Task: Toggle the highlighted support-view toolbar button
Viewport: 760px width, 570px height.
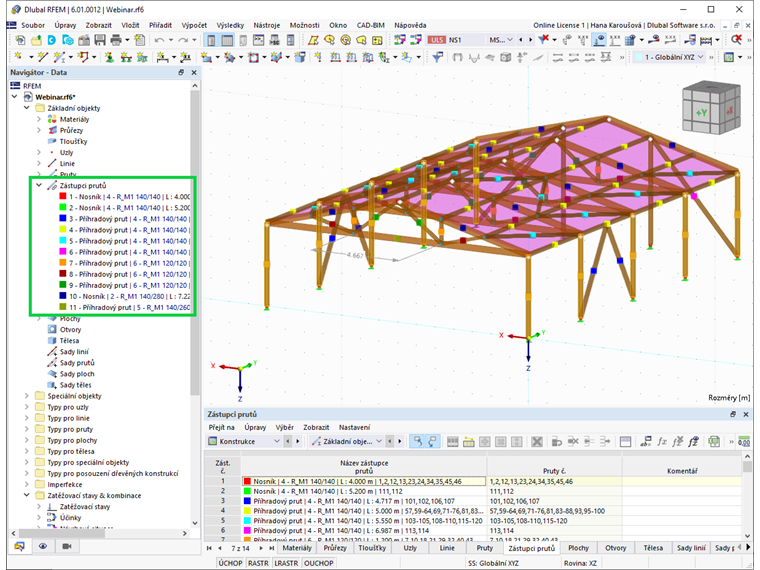Action: click(x=599, y=40)
